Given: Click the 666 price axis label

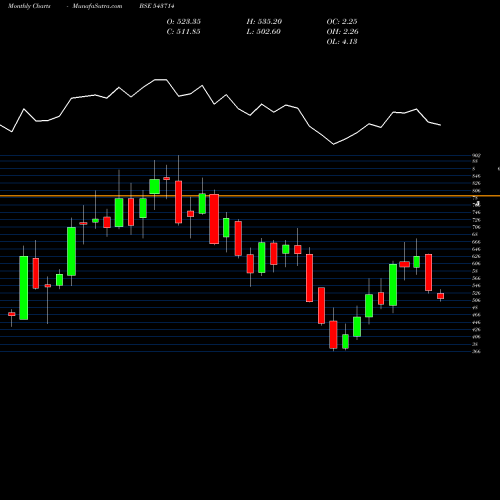Looking at the screenshot, I should 477,242.
